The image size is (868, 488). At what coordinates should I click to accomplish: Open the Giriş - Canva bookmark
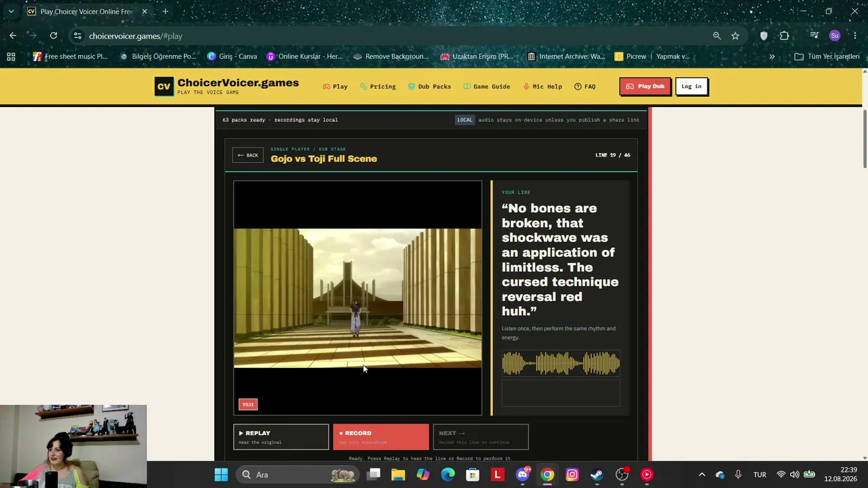coord(232,56)
